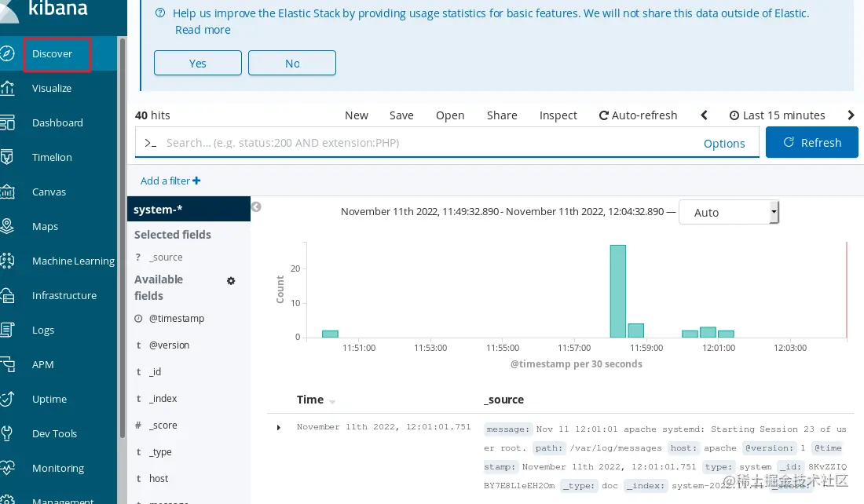
Task: Click the Dashboard sidebar icon
Action: tap(7, 122)
